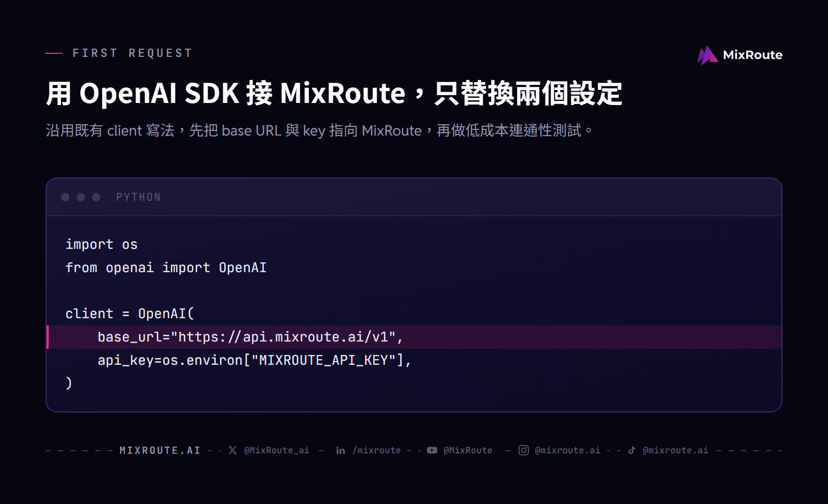Screen dimensions: 828x504
Task: Click the api_key=os.environ code line
Action: pyautogui.click(x=254, y=360)
